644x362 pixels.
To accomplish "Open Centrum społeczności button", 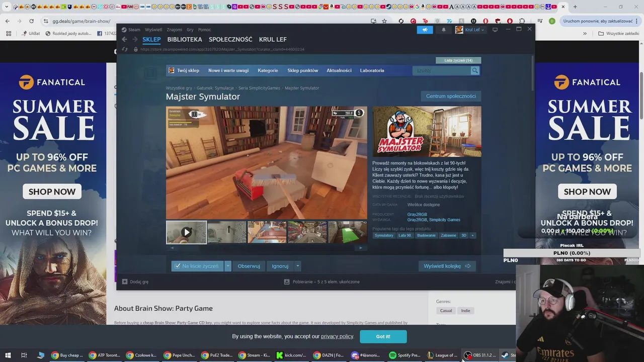I will click(x=451, y=96).
